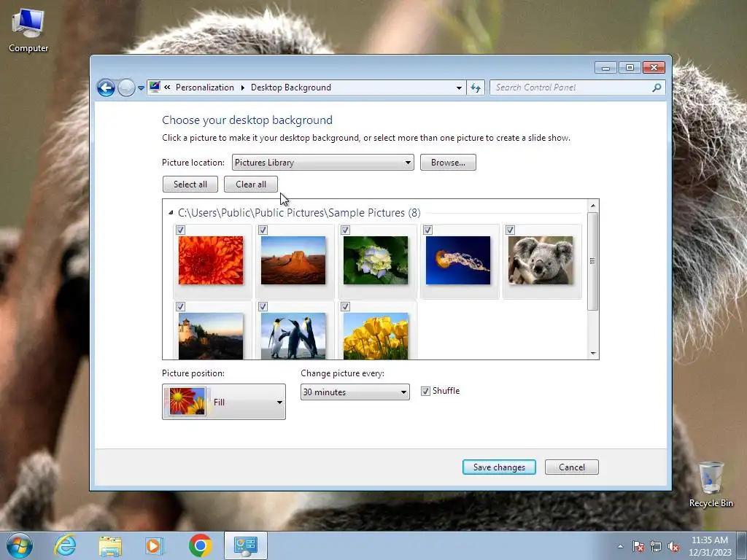Open the Recycle Bin desktop icon
This screenshot has height=560, width=747.
pos(711,484)
